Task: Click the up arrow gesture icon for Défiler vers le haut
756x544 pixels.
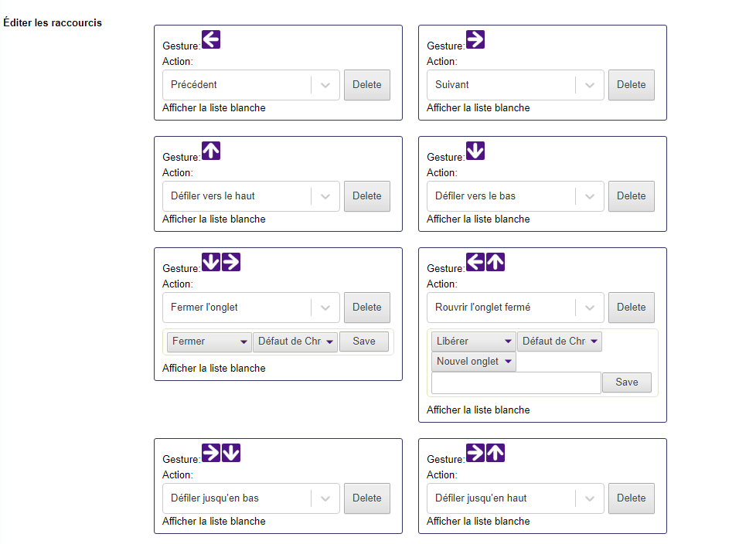Action: pos(211,151)
